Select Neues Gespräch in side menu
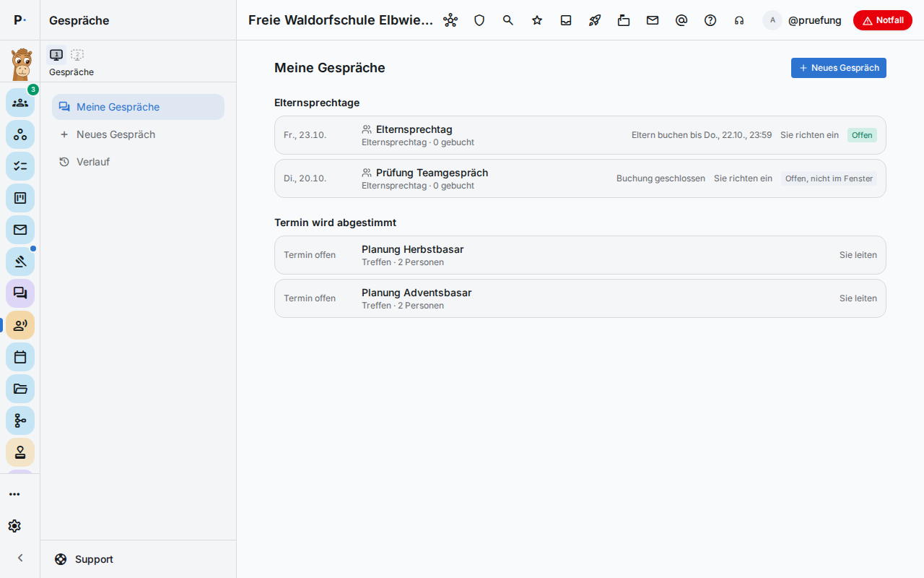This screenshot has width=924, height=578. point(138,134)
